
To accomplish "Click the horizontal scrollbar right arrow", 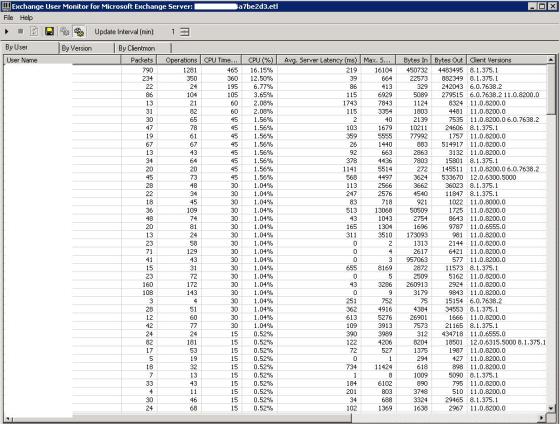I will [542, 418].
